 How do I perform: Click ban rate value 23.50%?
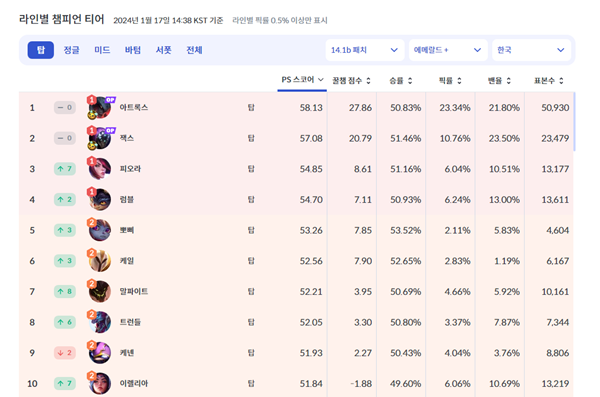point(504,138)
